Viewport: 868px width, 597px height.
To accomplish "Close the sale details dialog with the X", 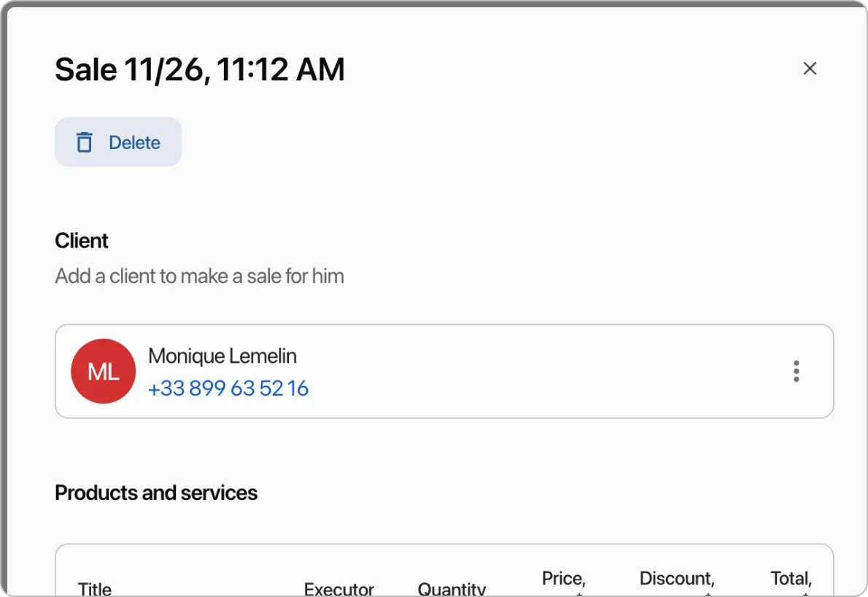I will coord(810,68).
